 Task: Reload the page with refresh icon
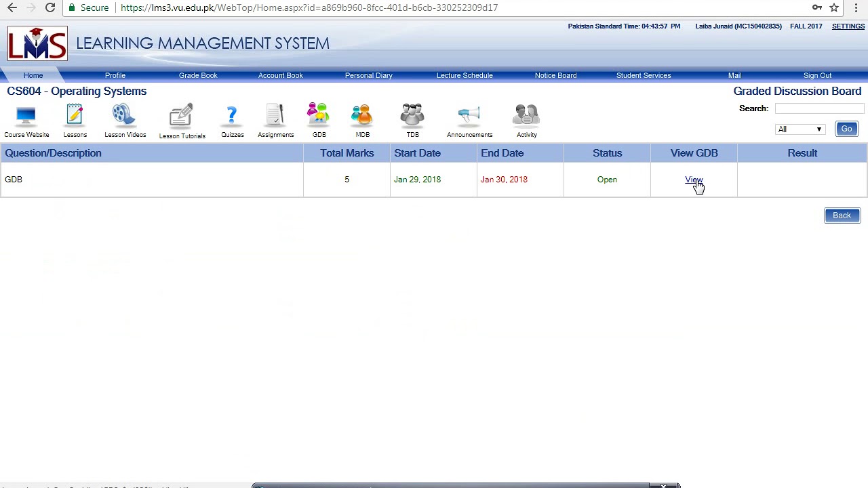click(x=50, y=7)
